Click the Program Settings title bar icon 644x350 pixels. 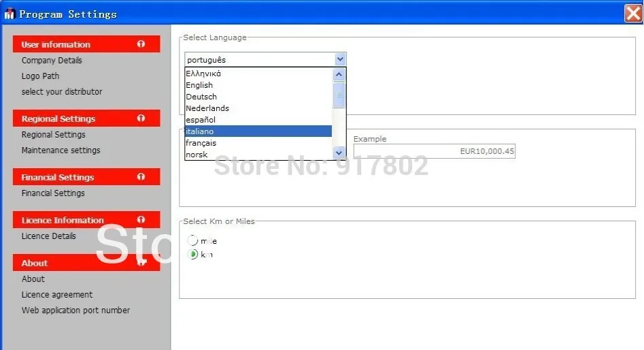(x=10, y=14)
